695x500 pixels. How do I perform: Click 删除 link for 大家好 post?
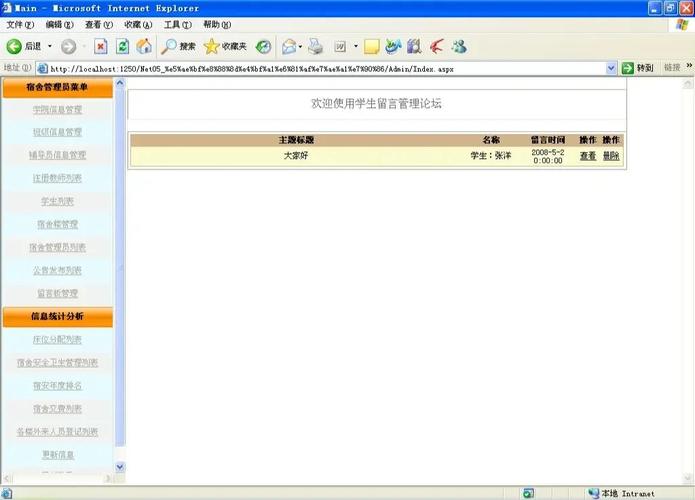pos(611,156)
